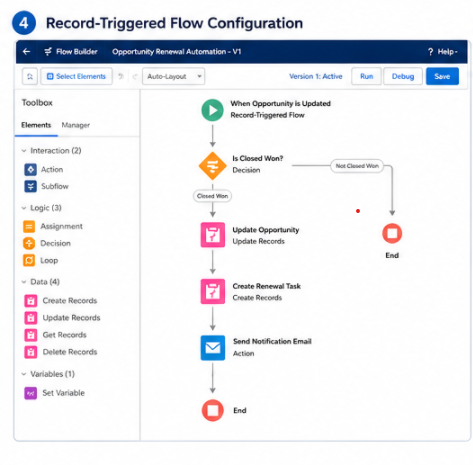Open Debug mode

(403, 76)
